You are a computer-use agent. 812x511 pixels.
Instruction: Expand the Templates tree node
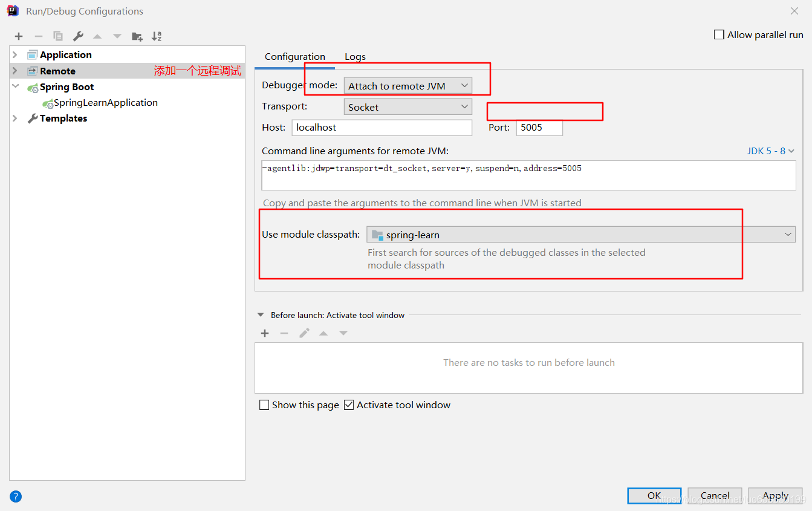point(15,119)
